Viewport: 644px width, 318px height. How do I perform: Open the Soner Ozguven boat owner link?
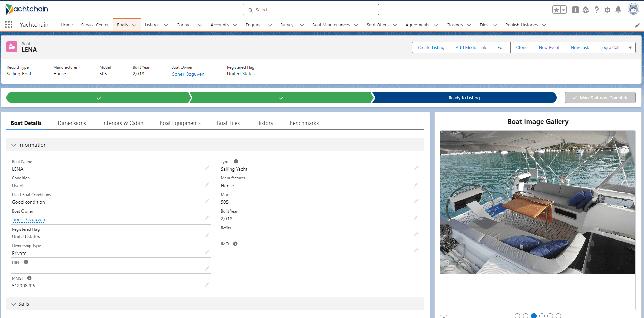click(188, 74)
